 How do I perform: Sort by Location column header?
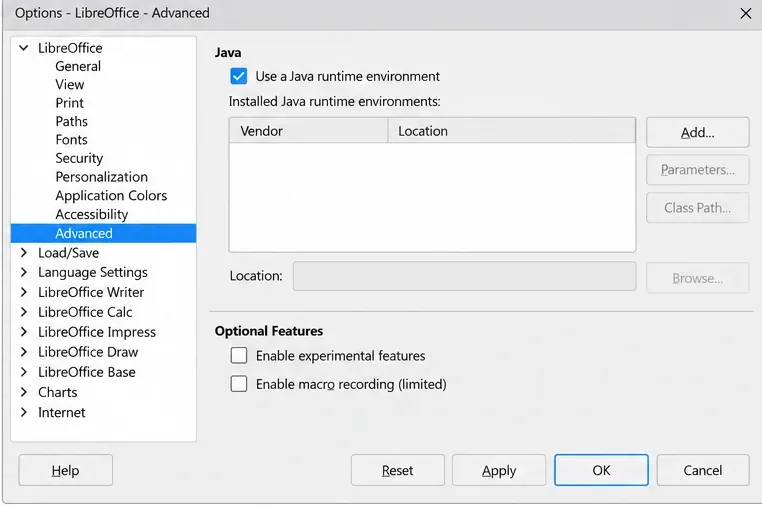512,131
